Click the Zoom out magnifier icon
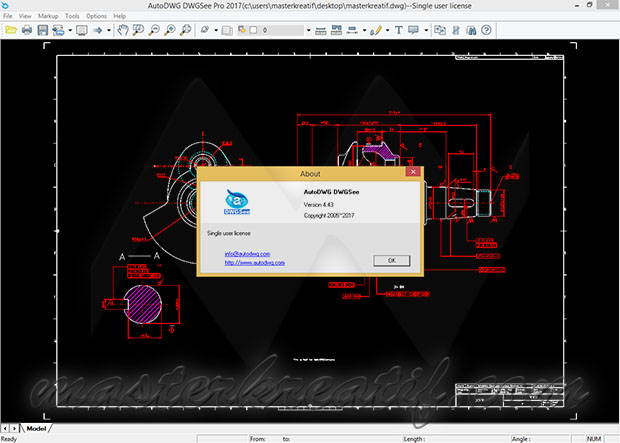 point(154,30)
